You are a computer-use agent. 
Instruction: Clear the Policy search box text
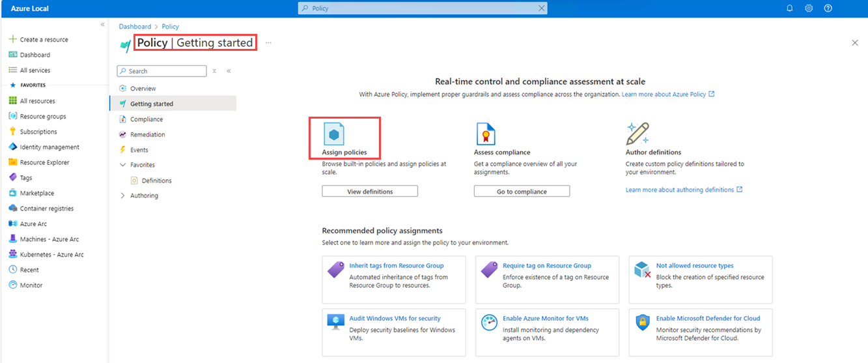pos(541,8)
